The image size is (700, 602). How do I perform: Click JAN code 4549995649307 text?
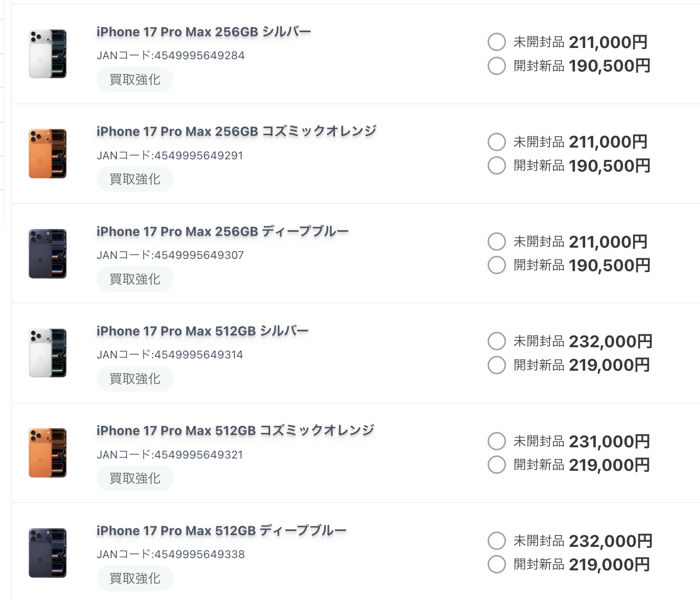pyautogui.click(x=170, y=255)
